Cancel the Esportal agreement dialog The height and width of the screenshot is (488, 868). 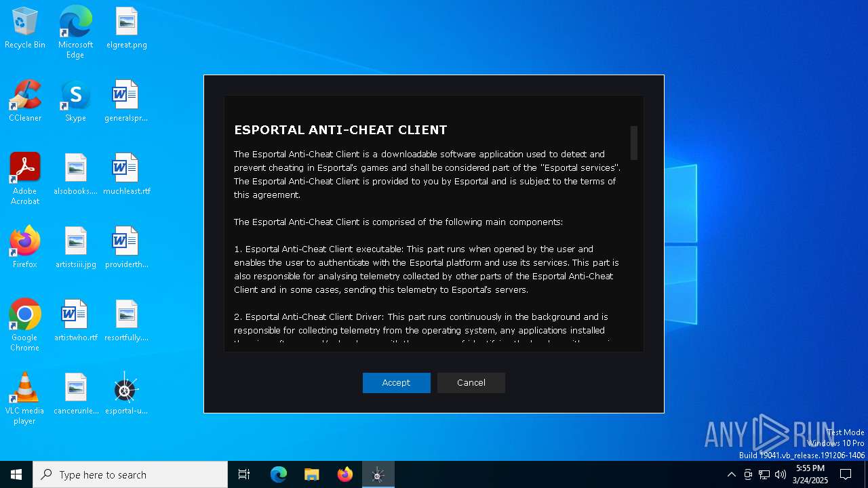pyautogui.click(x=471, y=383)
